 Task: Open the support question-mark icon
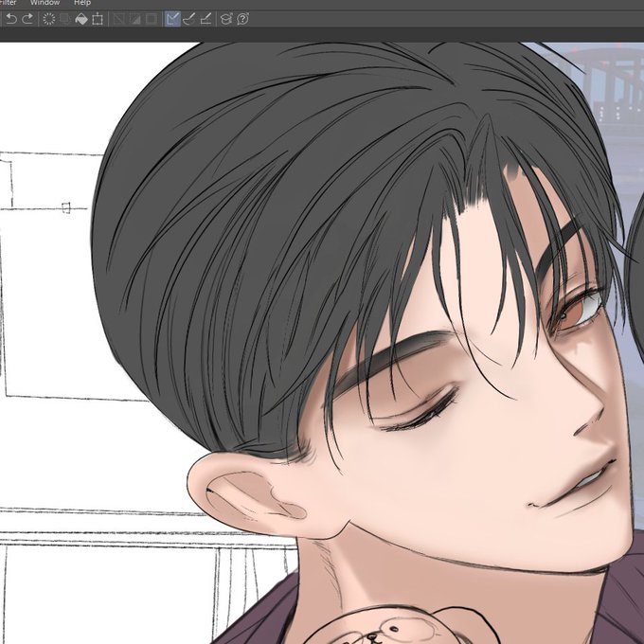tap(242, 19)
